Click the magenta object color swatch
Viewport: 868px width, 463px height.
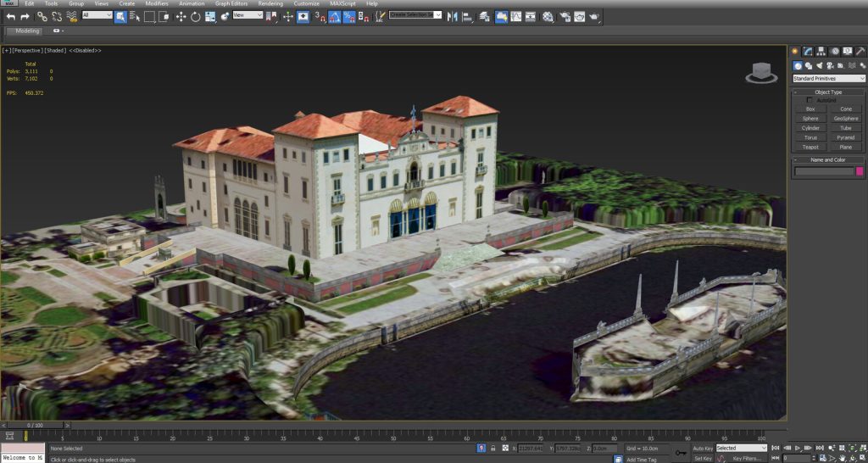click(x=860, y=171)
